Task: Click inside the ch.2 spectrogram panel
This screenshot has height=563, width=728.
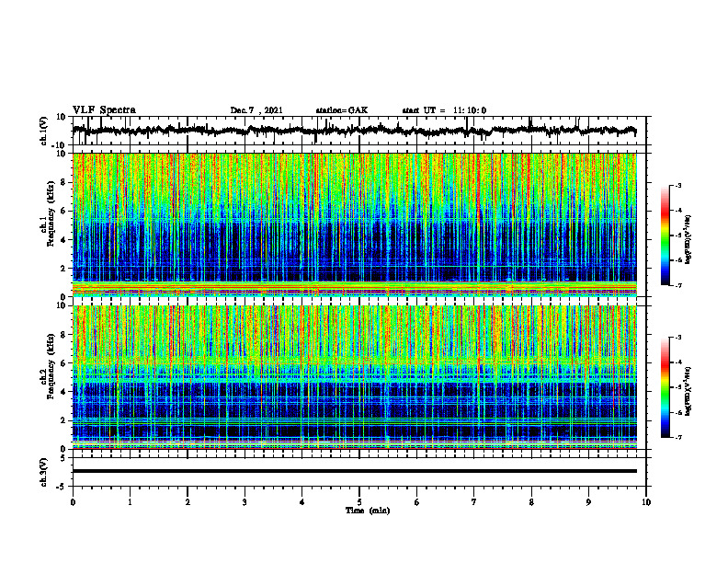Action: coord(354,377)
